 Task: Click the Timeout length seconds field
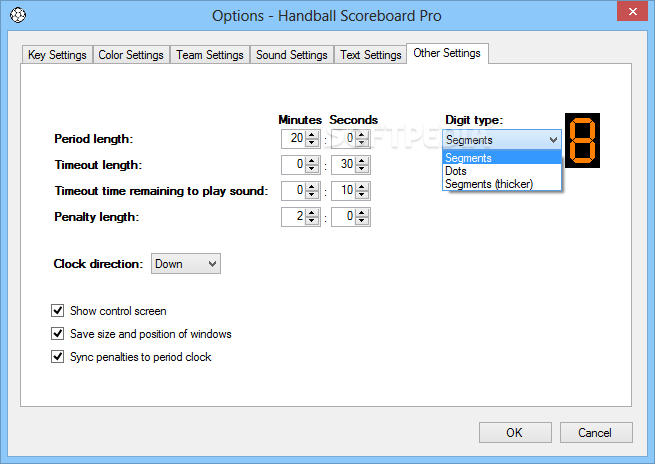pos(344,165)
